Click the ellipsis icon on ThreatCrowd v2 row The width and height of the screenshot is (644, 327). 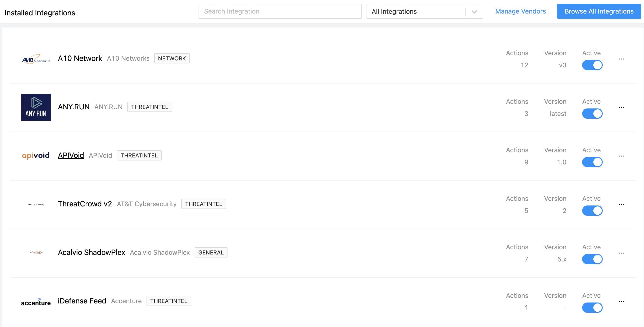point(622,204)
